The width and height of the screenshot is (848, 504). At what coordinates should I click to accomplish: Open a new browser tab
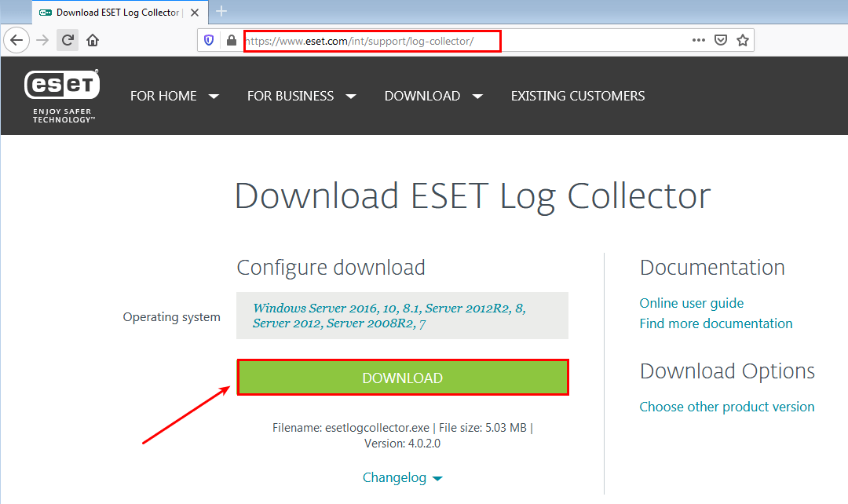(221, 12)
